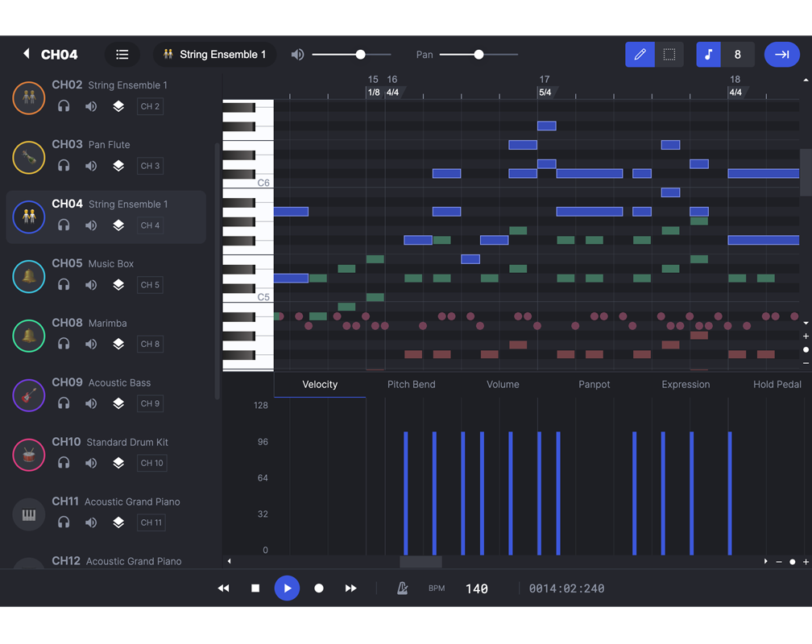812x644 pixels.
Task: Select the rectangle selection tool
Action: [x=669, y=55]
